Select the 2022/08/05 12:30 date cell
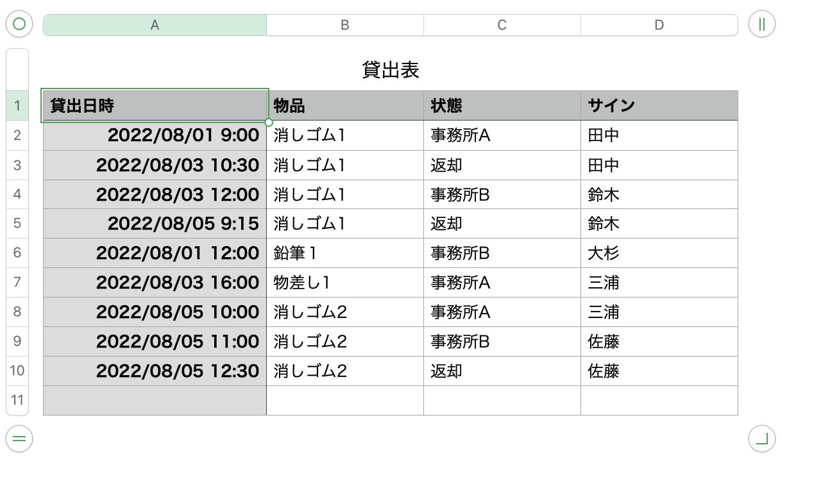Viewport: 830px width, 504px height. (x=155, y=371)
